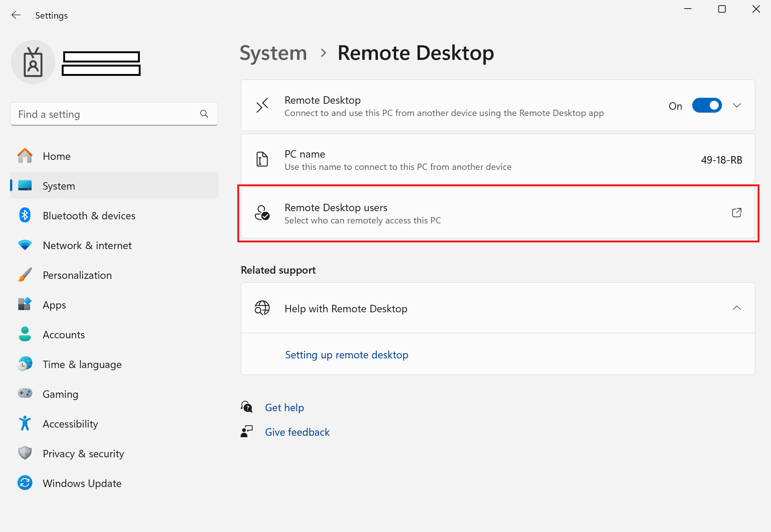771x532 pixels.
Task: Click the user profile avatar
Action: click(x=33, y=62)
